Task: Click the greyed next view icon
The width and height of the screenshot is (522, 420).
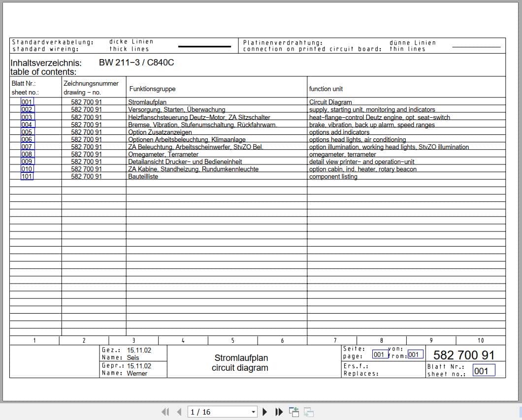Action: [x=309, y=412]
